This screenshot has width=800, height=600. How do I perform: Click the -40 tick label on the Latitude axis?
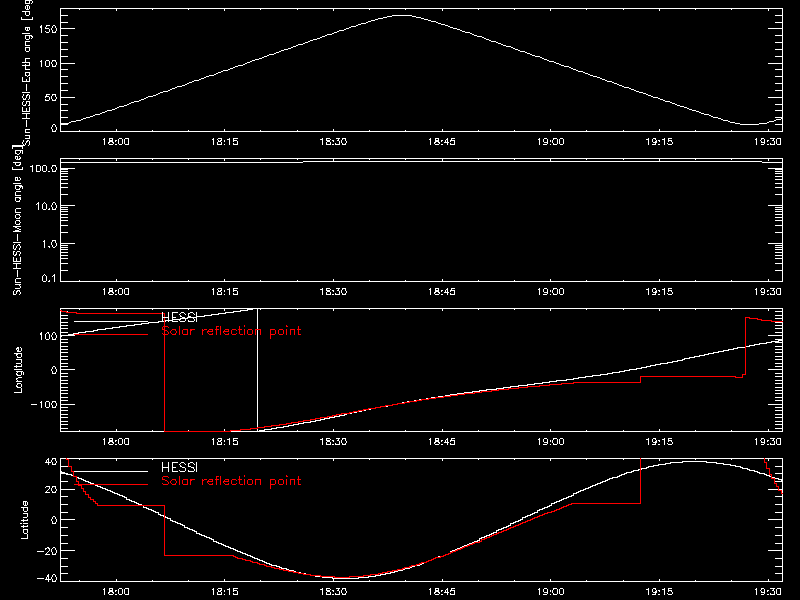pos(47,578)
